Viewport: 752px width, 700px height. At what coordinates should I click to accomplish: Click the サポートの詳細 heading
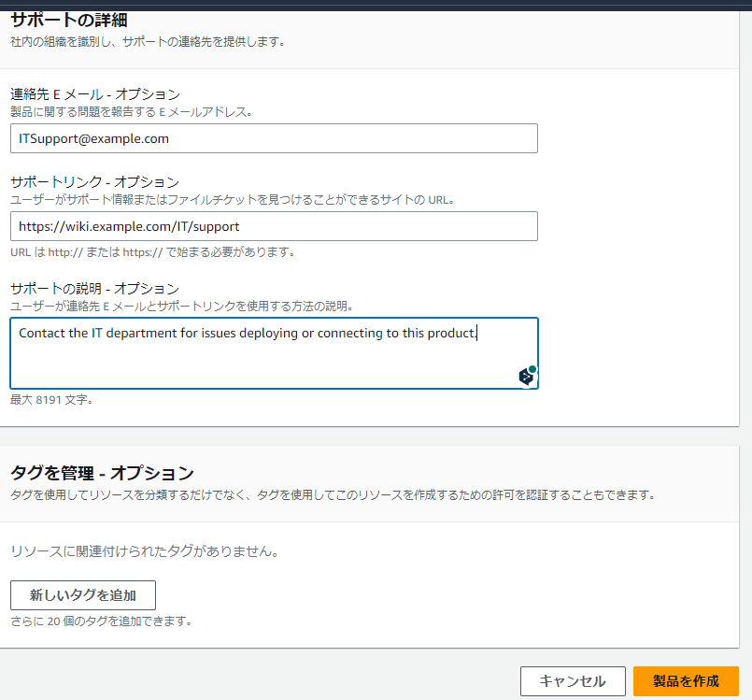pos(69,21)
